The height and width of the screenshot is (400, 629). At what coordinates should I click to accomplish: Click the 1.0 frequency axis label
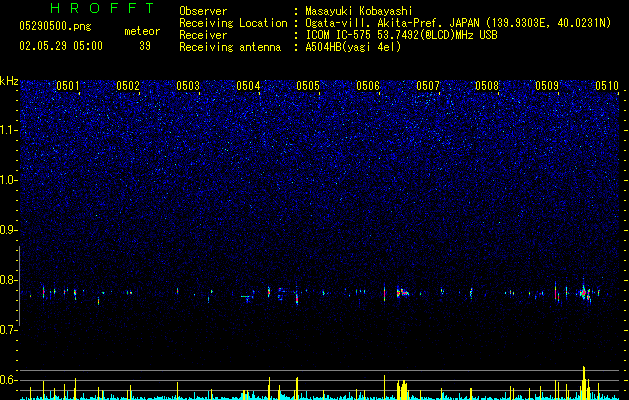8,180
